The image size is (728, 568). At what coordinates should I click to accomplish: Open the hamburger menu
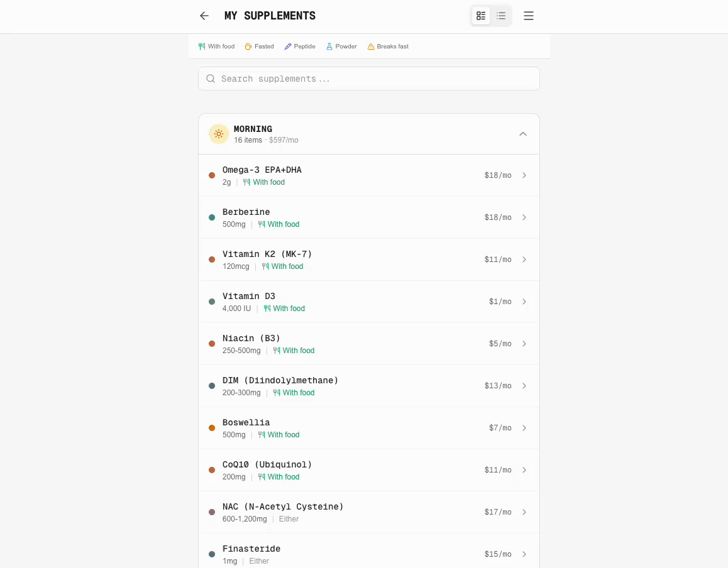click(529, 16)
